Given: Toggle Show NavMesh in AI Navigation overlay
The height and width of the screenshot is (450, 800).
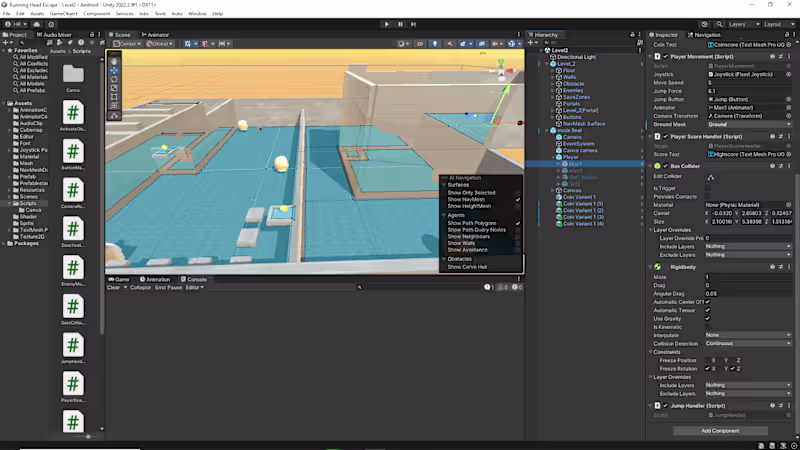Looking at the screenshot, I should click(x=518, y=199).
